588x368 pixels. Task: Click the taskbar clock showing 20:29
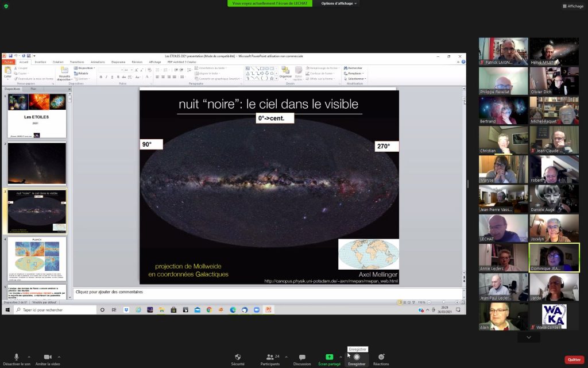[444, 310]
